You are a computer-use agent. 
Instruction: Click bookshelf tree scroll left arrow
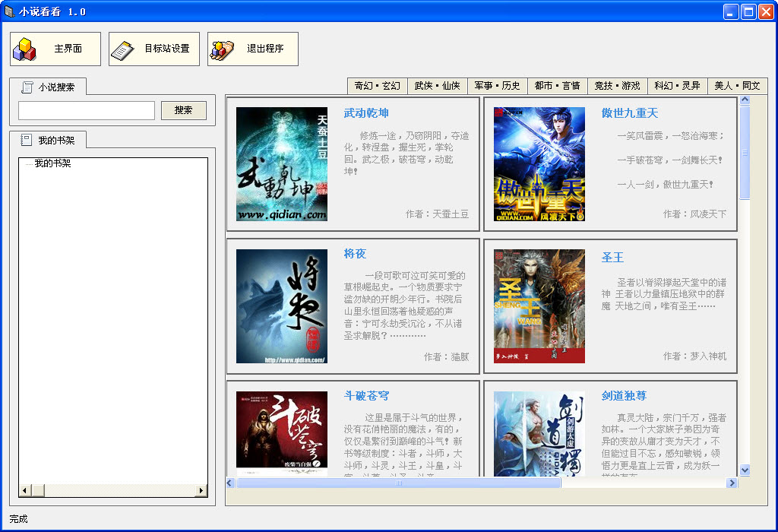[x=25, y=491]
